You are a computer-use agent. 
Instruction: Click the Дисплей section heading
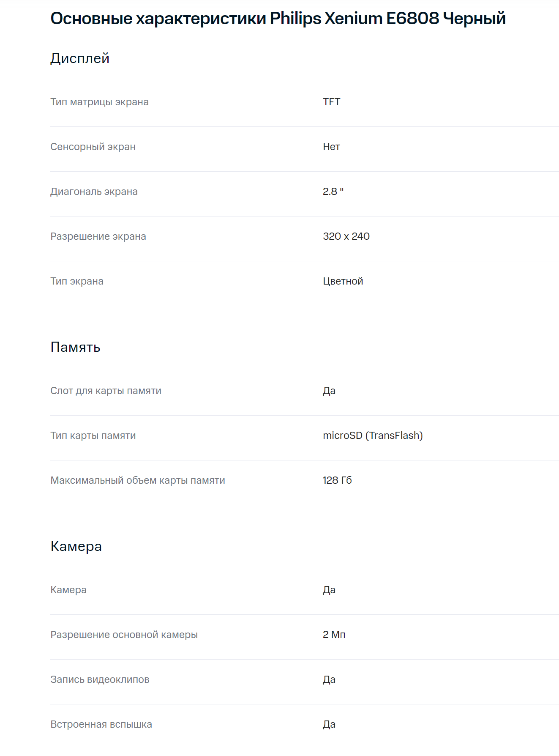click(x=80, y=58)
